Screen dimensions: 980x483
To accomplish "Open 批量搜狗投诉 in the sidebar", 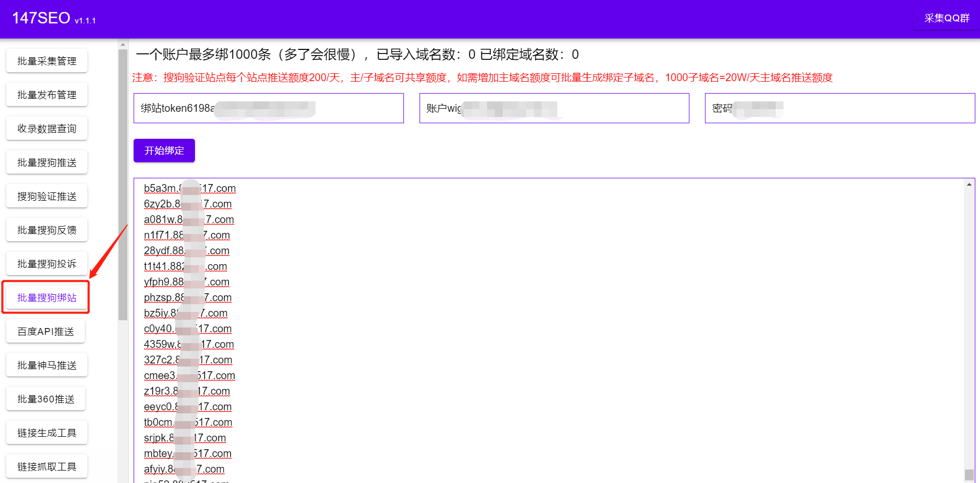I will 47,264.
